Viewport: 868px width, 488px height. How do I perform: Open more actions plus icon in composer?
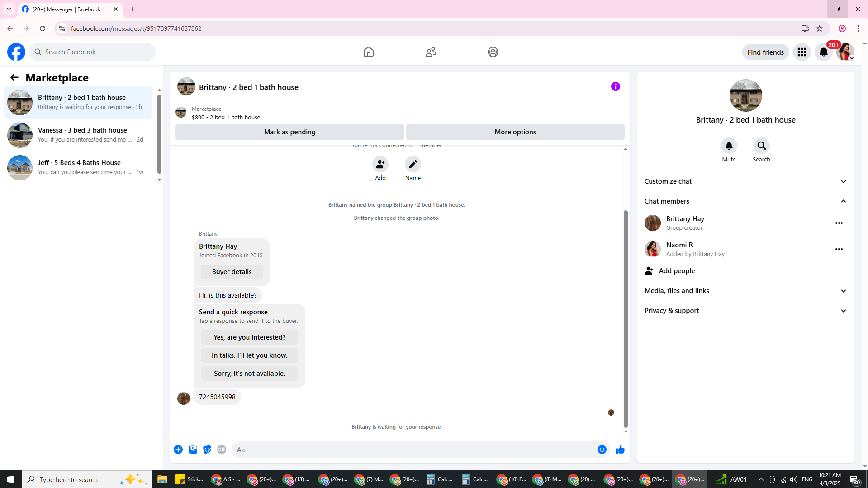pos(178,449)
